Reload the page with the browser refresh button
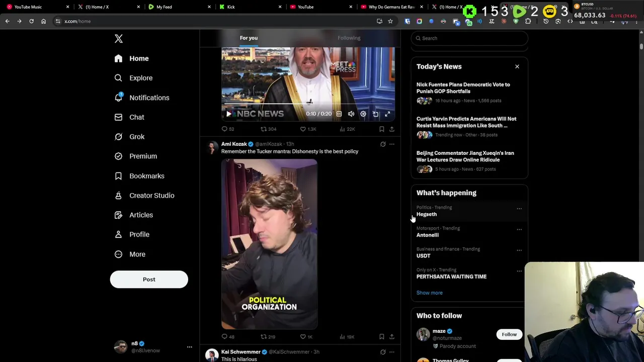Screen dimensions: 644x362 [31, 21]
